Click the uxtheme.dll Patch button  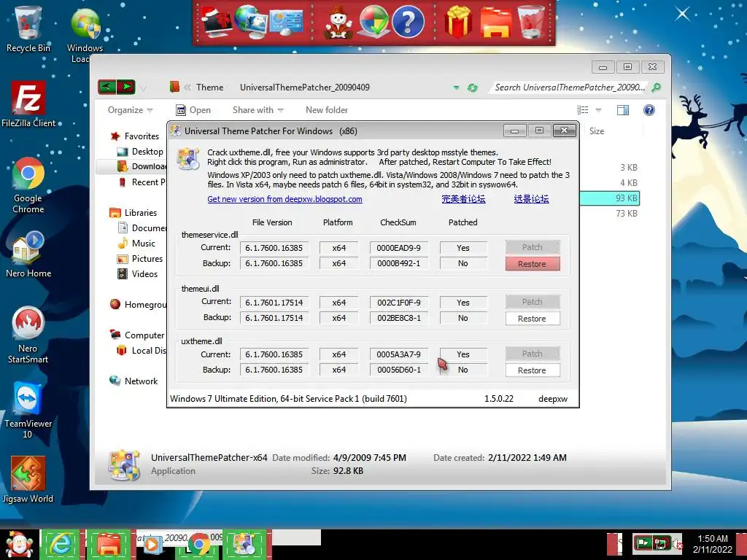pos(532,354)
